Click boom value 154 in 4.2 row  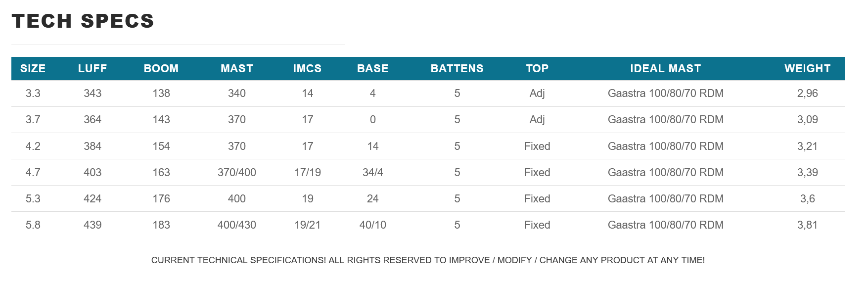(161, 146)
